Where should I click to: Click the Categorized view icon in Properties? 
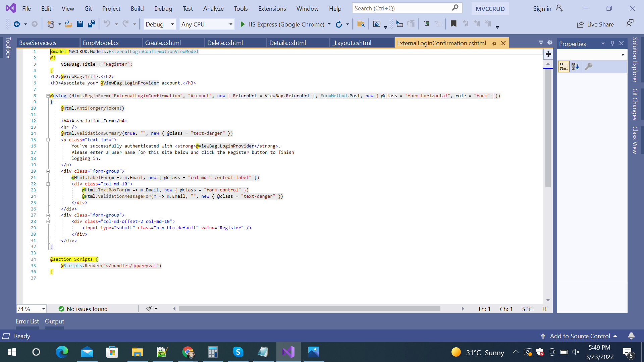(564, 66)
